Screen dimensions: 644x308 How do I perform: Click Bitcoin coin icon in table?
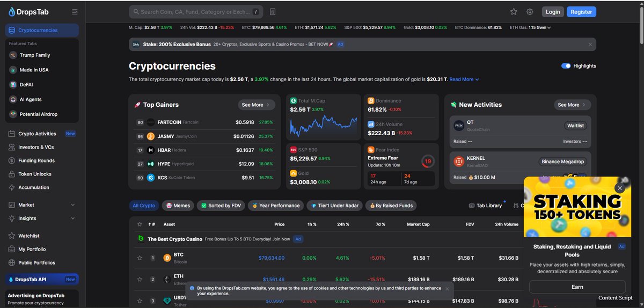point(167,258)
